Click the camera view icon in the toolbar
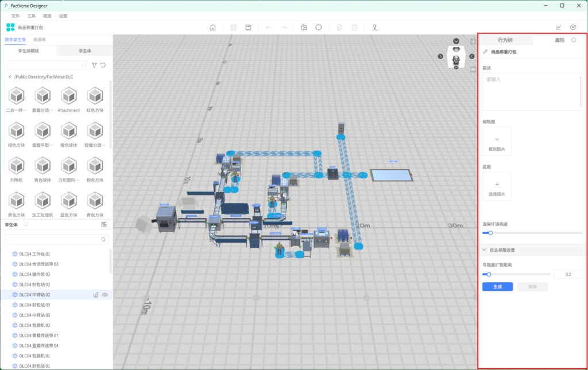Viewport: 588px width, 370px height. click(x=304, y=28)
